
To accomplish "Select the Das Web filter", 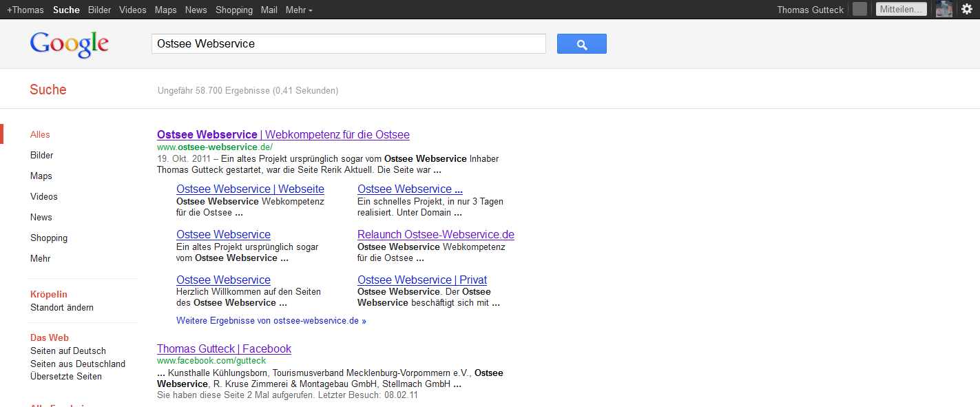I will click(x=50, y=338).
